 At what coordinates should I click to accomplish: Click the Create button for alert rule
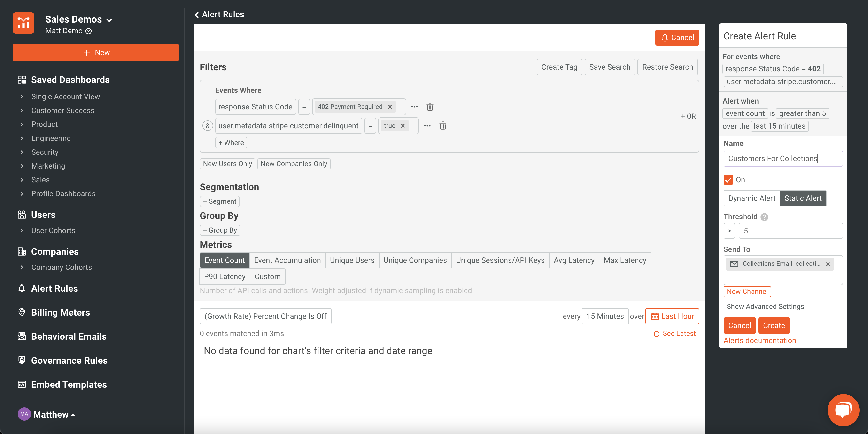point(774,325)
